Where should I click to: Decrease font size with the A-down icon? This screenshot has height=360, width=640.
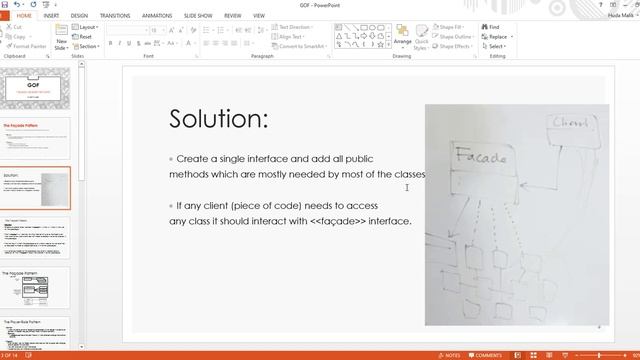coord(181,30)
